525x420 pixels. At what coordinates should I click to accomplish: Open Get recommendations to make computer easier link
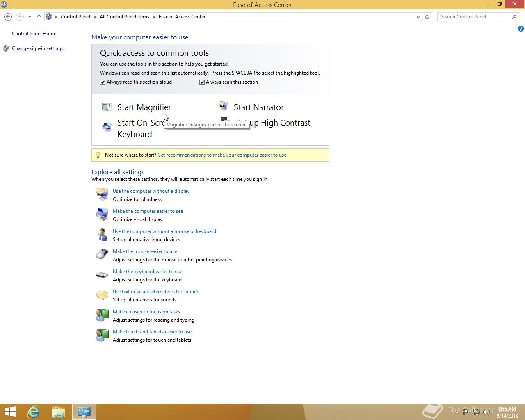(x=222, y=155)
